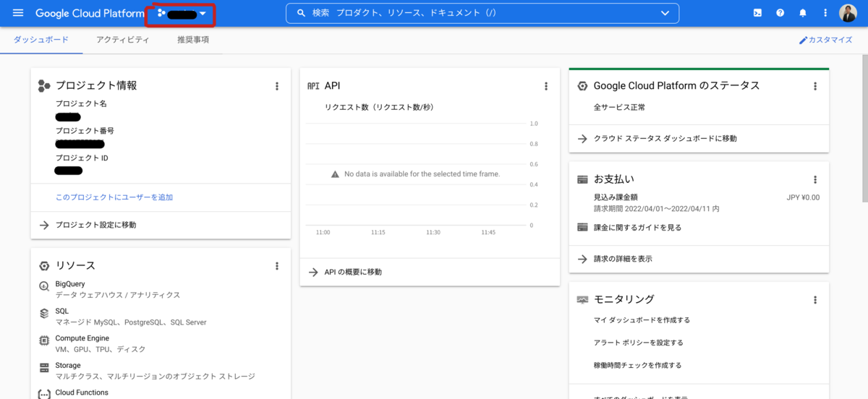Click the Google Cloud Platform logo text

point(90,13)
